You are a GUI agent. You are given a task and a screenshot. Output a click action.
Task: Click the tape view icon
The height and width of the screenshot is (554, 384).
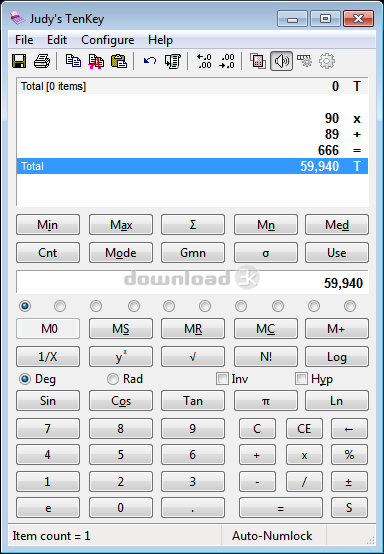click(x=172, y=61)
